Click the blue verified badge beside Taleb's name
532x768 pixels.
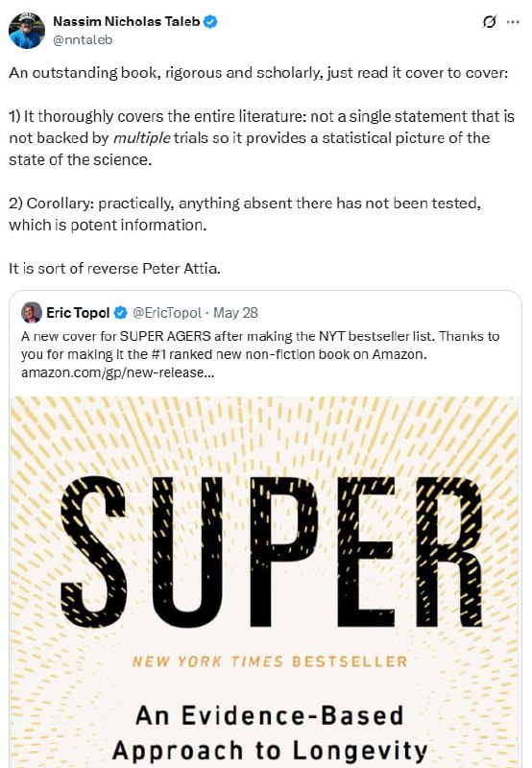(210, 22)
